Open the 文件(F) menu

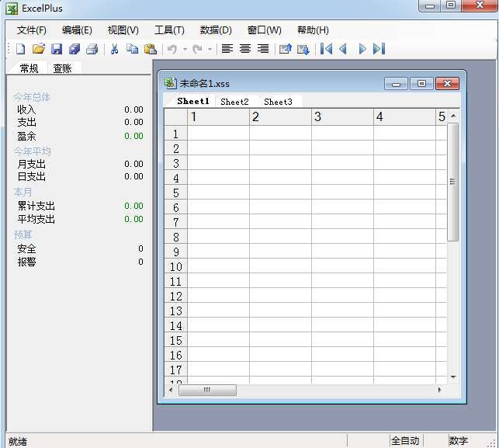32,30
